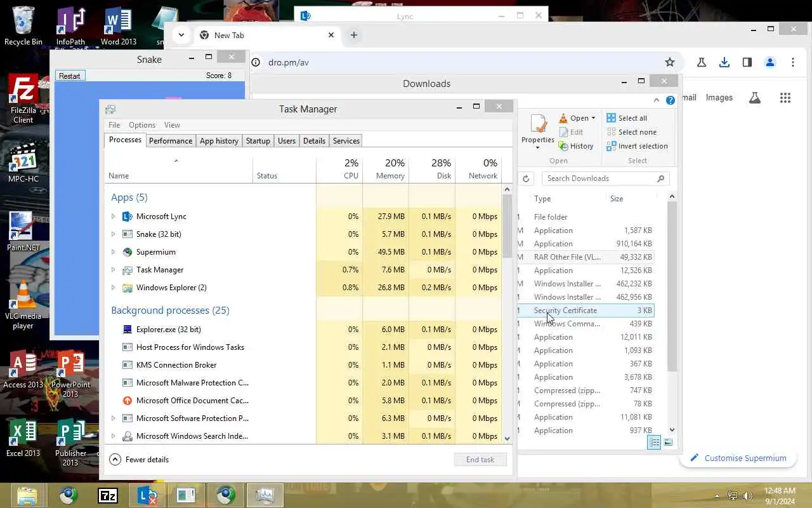Click the Properties icon in Downloads ribbon

click(x=538, y=131)
